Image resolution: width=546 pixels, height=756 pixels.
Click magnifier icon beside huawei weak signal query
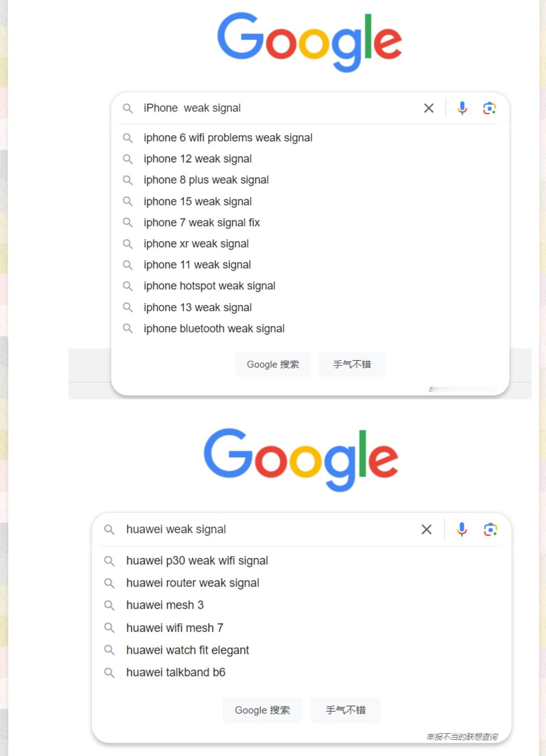click(109, 529)
